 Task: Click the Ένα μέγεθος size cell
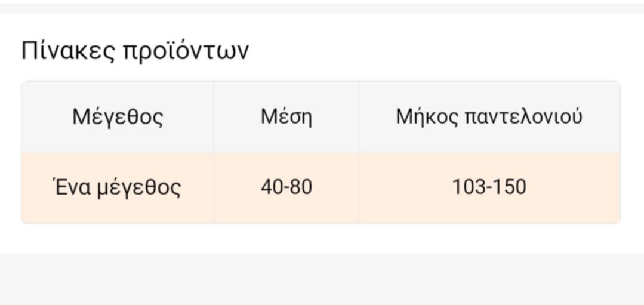[118, 187]
